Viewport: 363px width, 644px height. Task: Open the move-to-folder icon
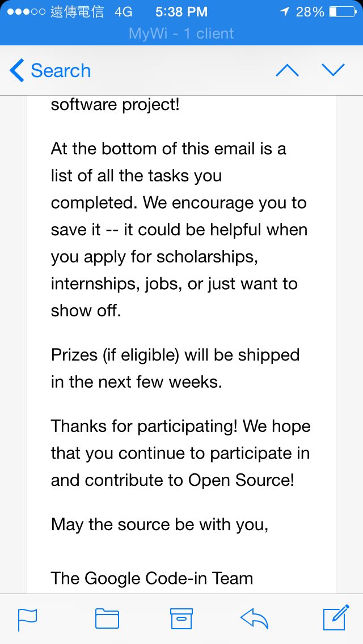[x=107, y=618]
